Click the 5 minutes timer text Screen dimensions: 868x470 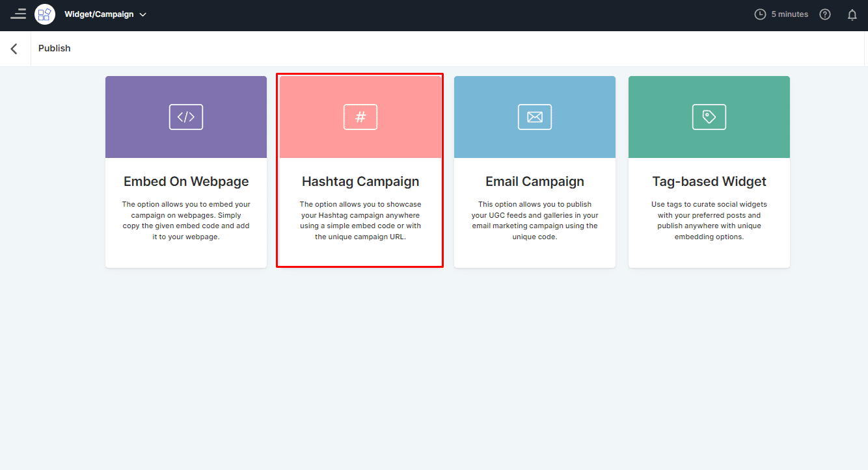click(x=789, y=14)
